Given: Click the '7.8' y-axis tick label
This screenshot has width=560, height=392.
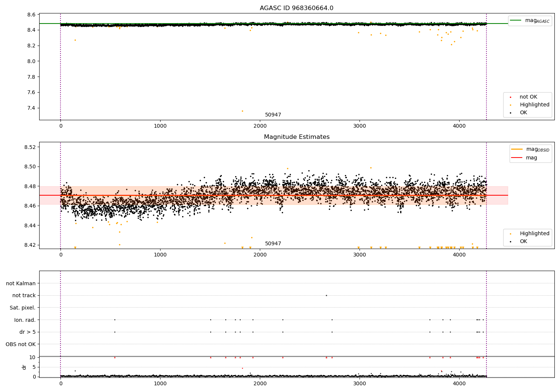Looking at the screenshot, I should (31, 77).
